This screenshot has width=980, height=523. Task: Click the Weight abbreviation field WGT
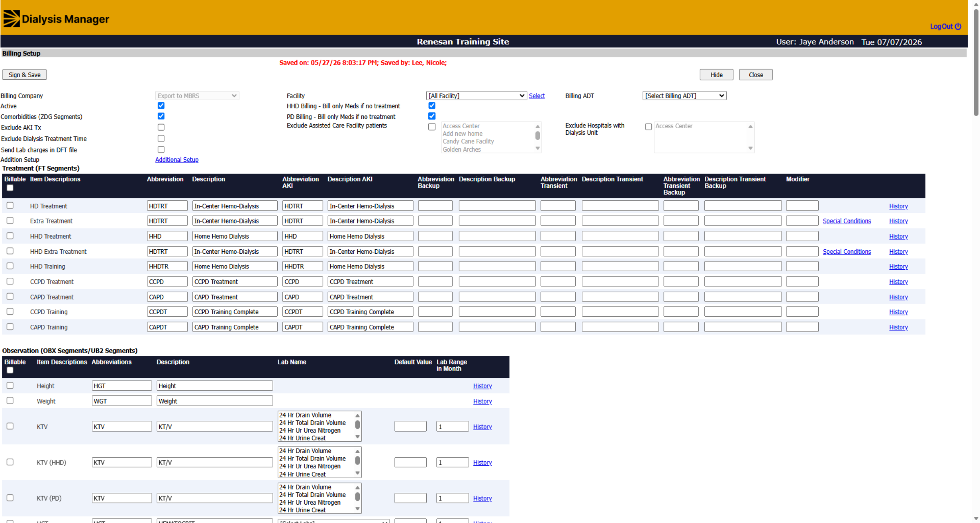pos(122,401)
